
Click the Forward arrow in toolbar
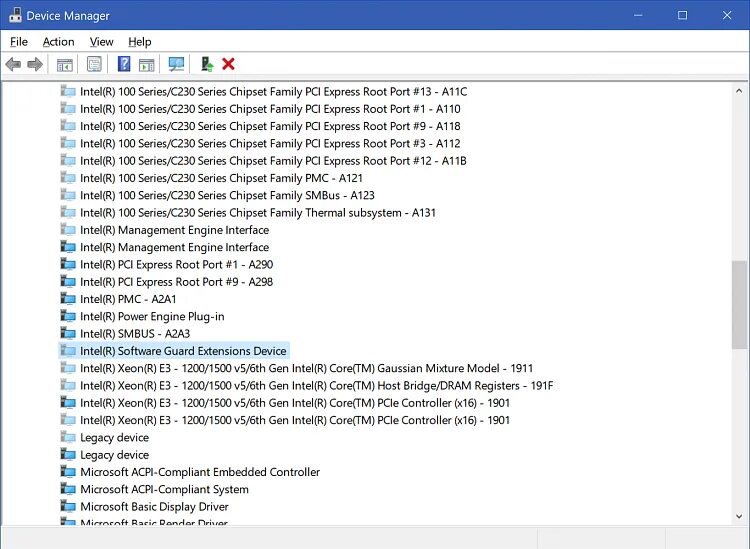(35, 64)
